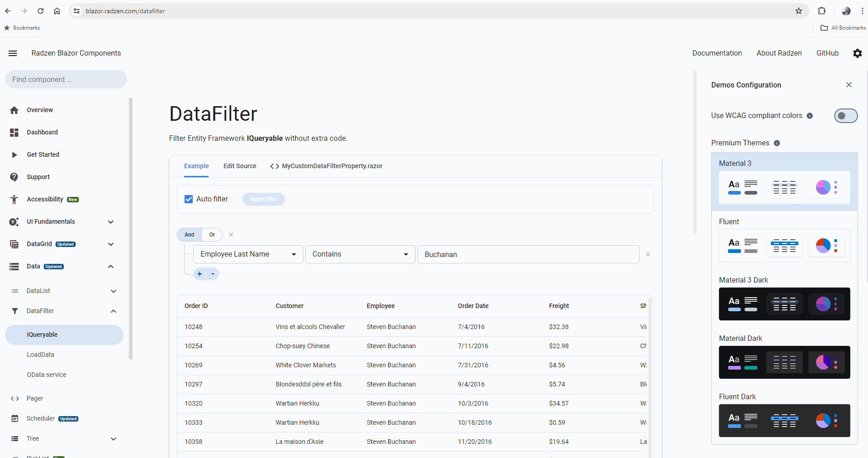Open the Contains operator dropdown
868x458 pixels.
click(360, 254)
